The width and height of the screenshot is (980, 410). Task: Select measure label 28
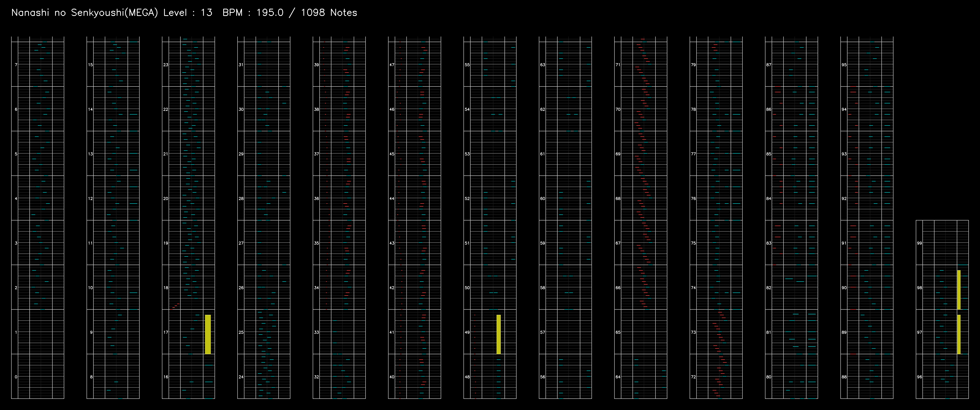(241, 198)
